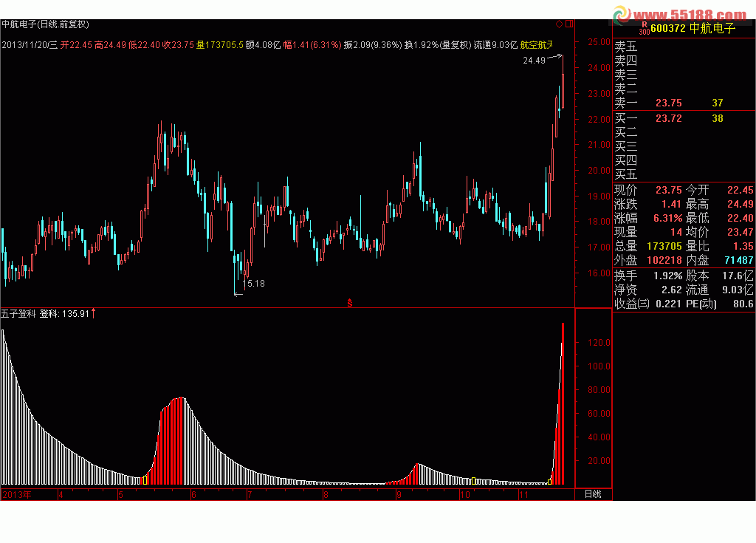Click the 2013/11/20 date in the info bar
The height and width of the screenshot is (543, 756).
(x=24, y=45)
